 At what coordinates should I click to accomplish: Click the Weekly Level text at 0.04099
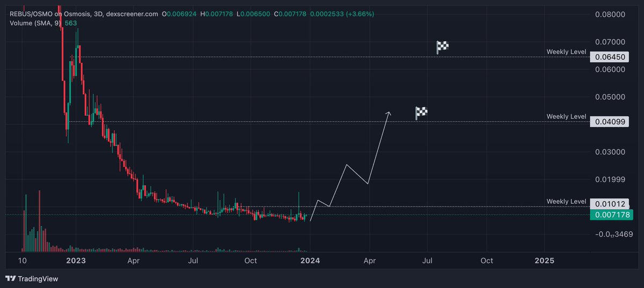point(566,116)
